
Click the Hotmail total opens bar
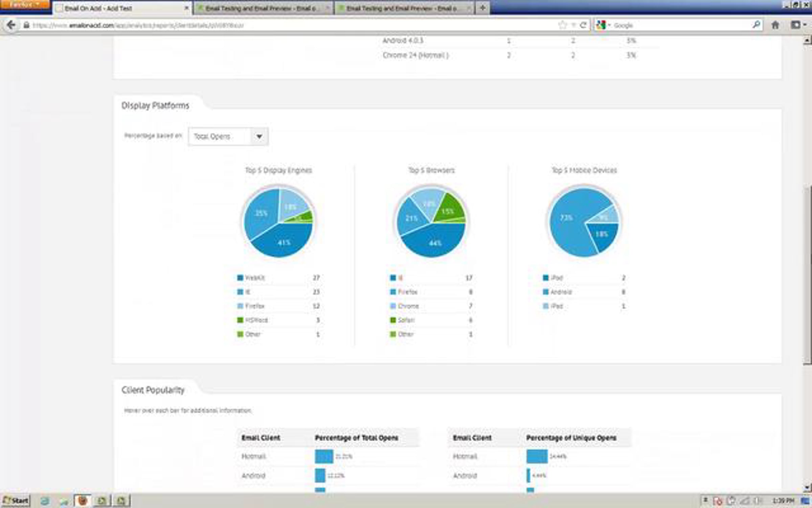click(324, 456)
